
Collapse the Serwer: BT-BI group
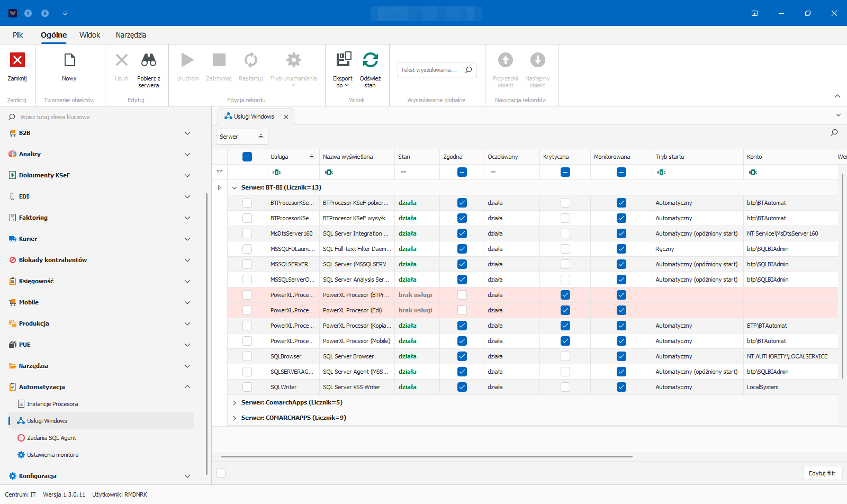tap(235, 187)
